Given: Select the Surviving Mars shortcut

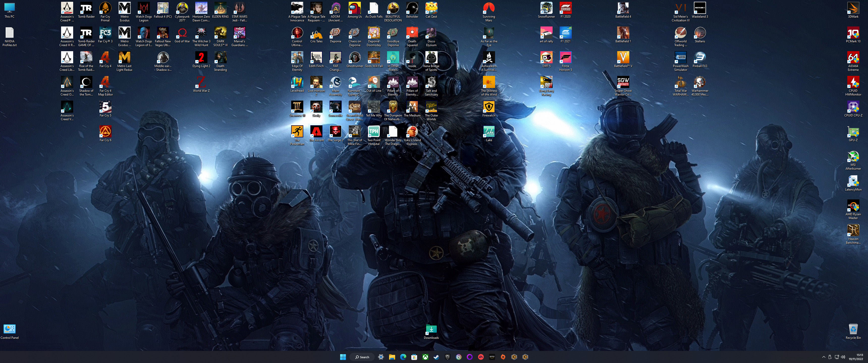Looking at the screenshot, I should 489,12.
